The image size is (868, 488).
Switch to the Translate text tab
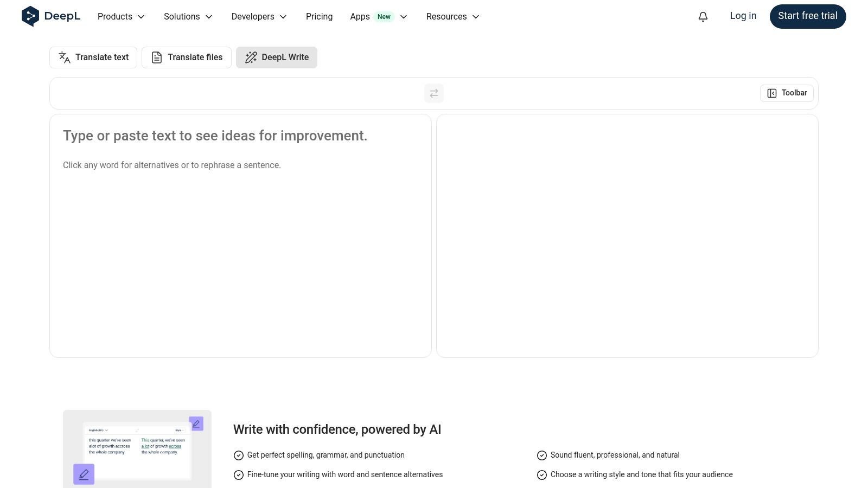[x=93, y=57]
